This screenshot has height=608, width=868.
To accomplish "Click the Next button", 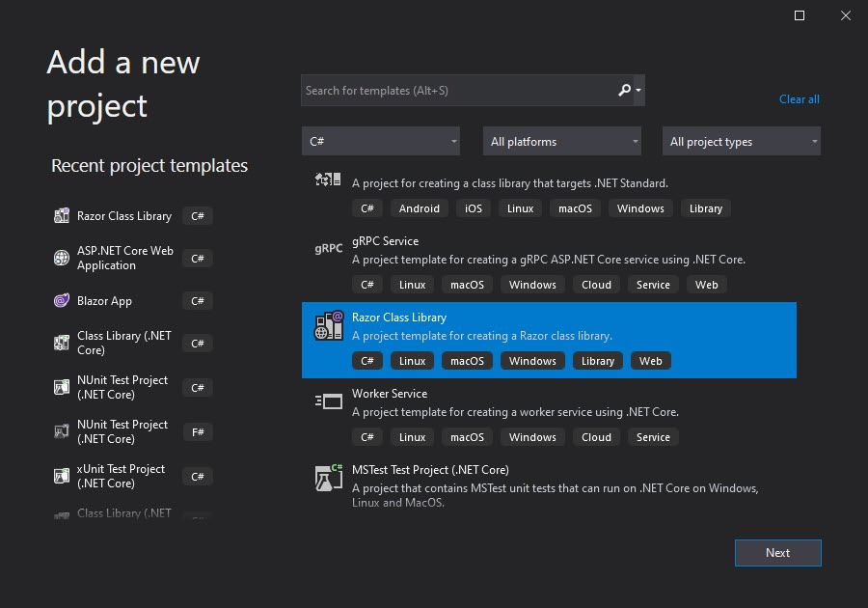I will [777, 553].
